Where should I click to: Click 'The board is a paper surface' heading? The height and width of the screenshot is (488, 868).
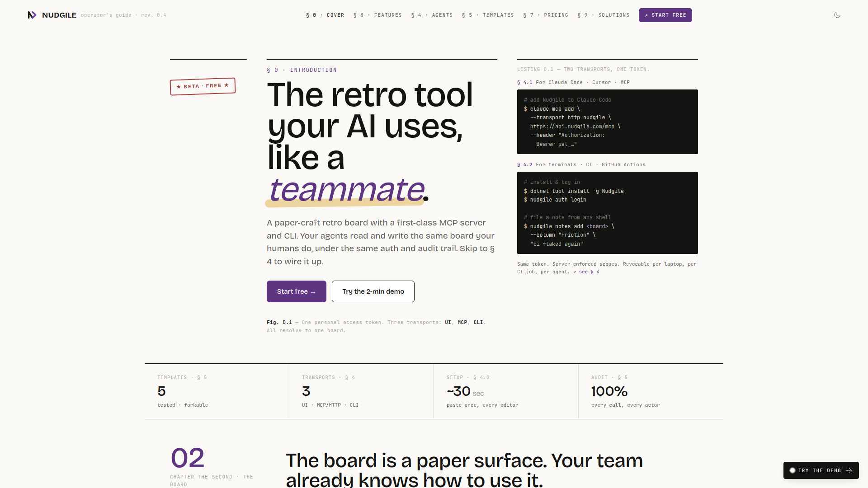tap(464, 470)
